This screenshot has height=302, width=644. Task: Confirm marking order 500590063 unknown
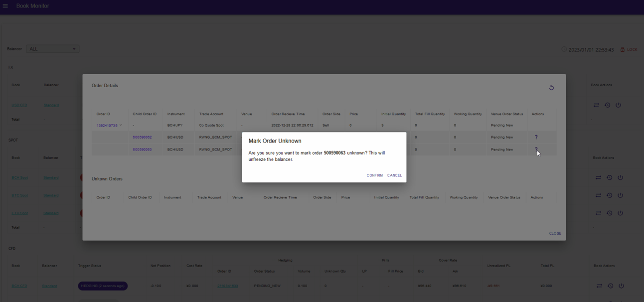[374, 175]
